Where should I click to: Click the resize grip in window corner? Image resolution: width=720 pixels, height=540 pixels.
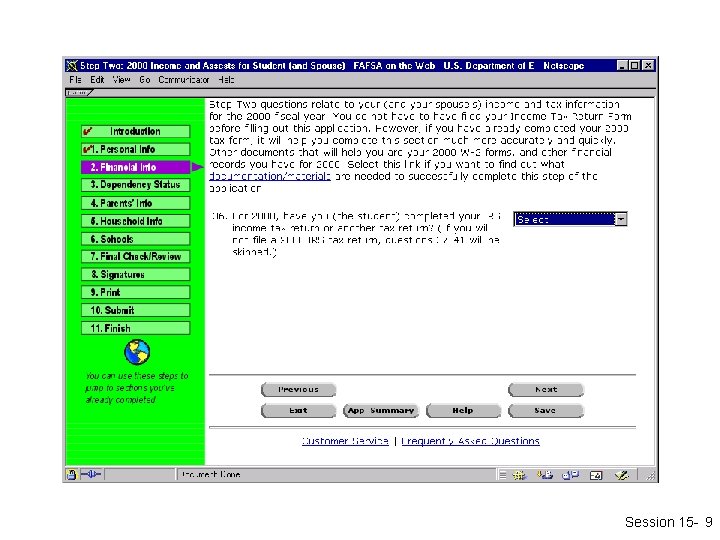point(650,476)
